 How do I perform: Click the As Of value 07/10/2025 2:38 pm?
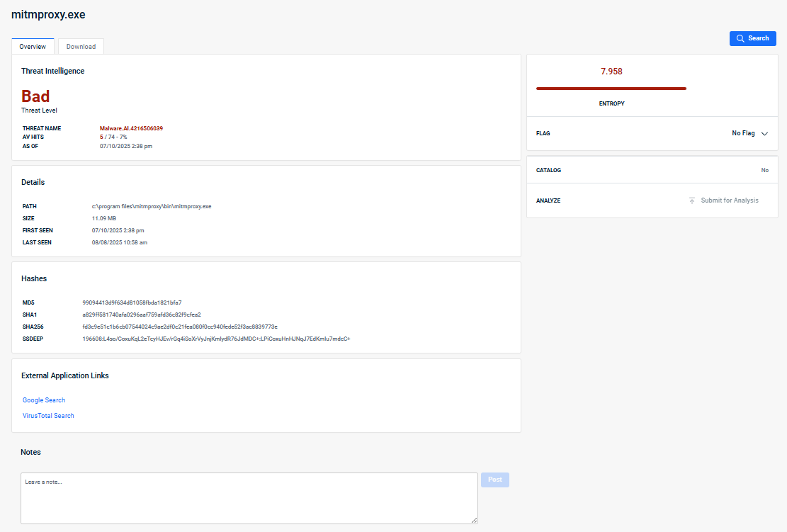[126, 146]
